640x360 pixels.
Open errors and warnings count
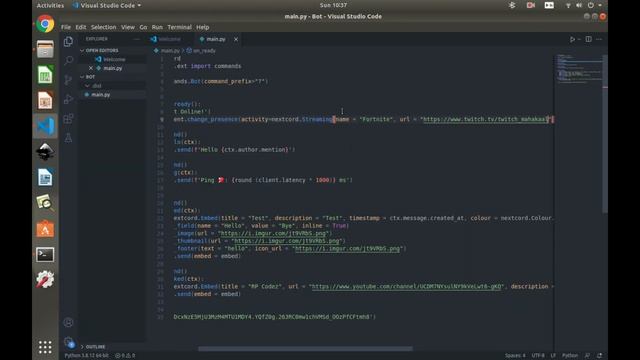pos(125,356)
